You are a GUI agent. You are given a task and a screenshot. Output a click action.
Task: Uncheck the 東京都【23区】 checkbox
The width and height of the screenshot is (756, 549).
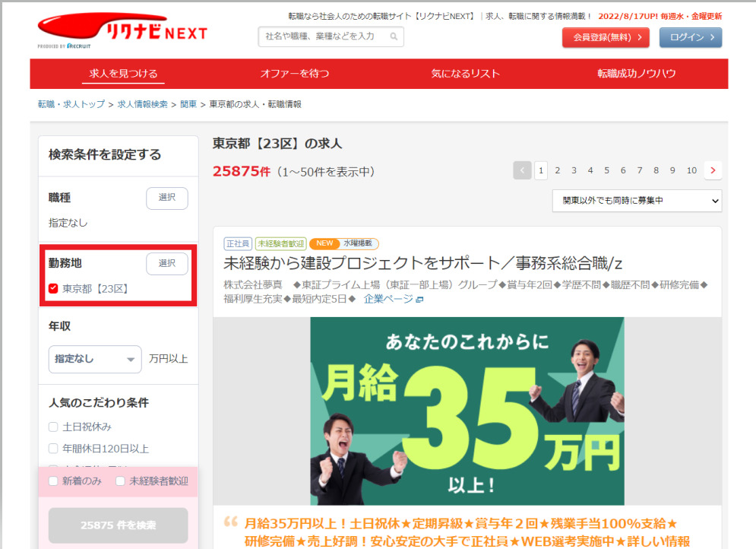53,288
